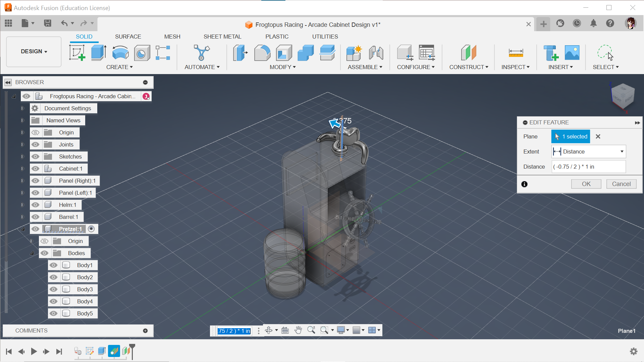Click the Insert Canvas image icon
The image size is (644, 362).
point(572,53)
